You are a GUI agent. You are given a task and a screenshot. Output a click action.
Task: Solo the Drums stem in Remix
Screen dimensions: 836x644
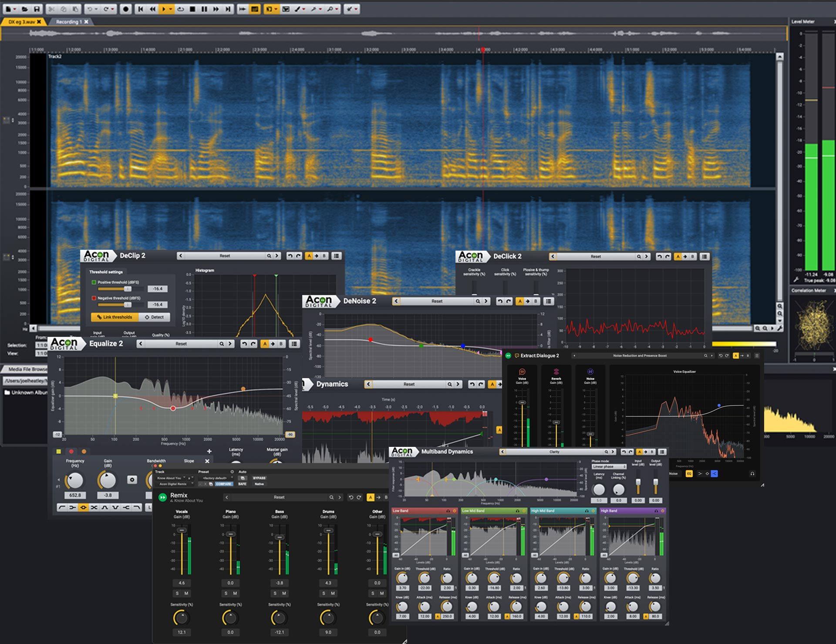(324, 594)
